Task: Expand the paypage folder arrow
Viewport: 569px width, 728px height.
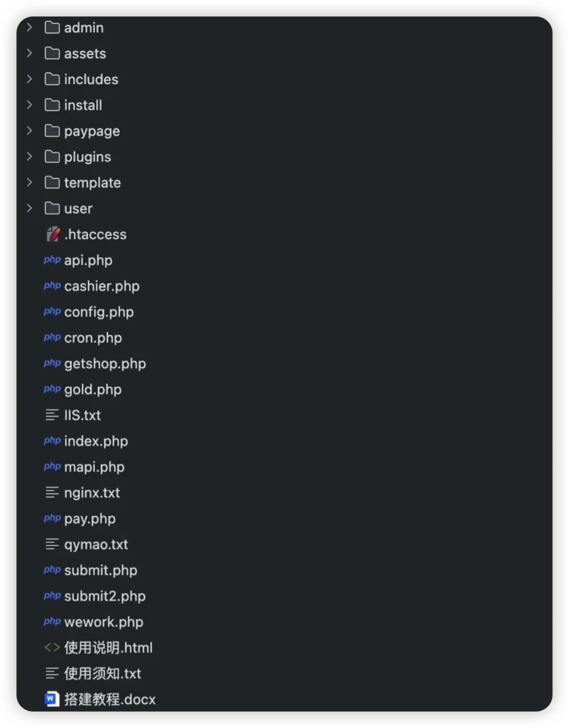Action: [30, 131]
